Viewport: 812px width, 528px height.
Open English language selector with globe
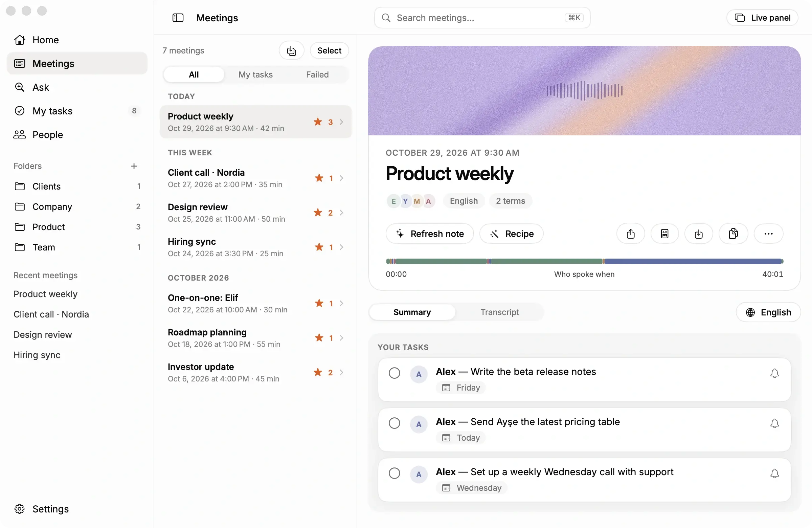[768, 312]
